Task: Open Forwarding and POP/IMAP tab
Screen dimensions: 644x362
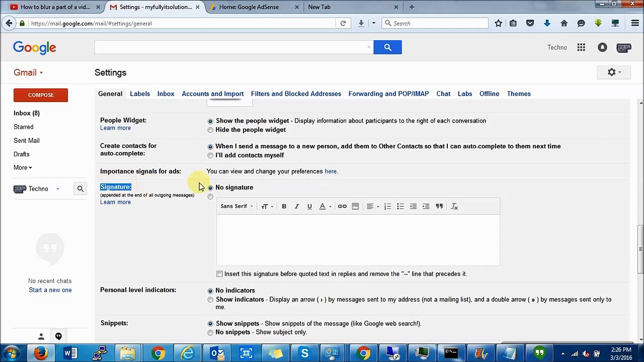Action: click(x=388, y=94)
